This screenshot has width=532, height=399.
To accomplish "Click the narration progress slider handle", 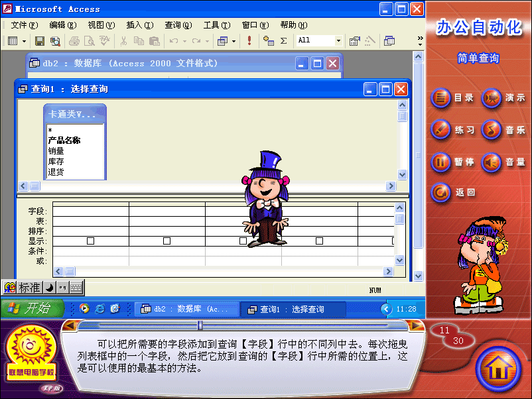I will pyautogui.click(x=200, y=325).
